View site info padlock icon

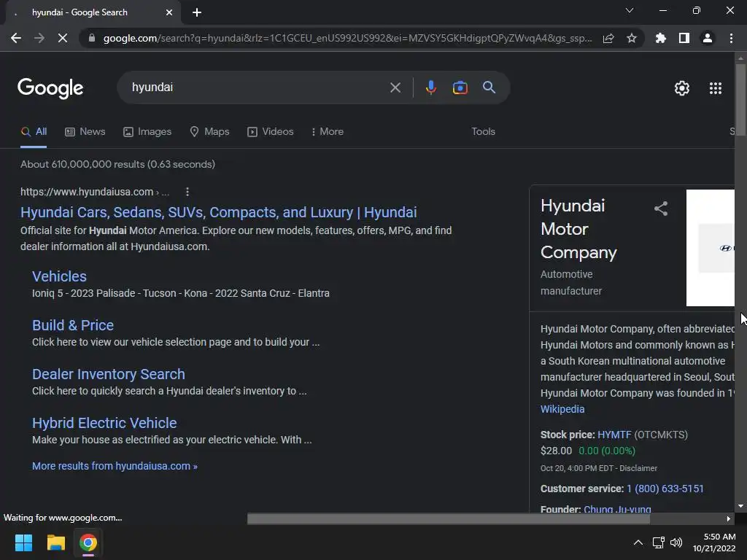pos(91,38)
